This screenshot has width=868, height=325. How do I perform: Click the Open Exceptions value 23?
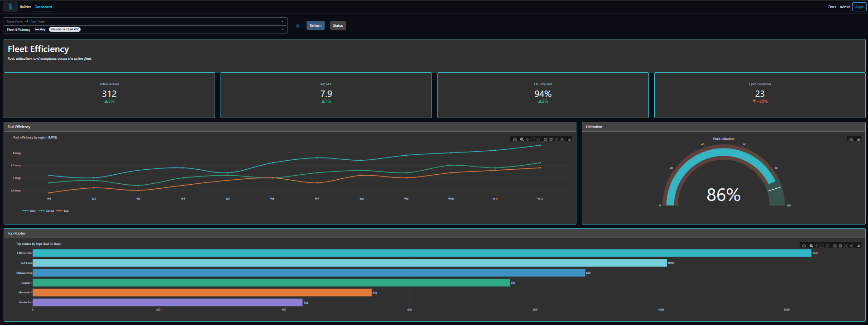(x=760, y=94)
